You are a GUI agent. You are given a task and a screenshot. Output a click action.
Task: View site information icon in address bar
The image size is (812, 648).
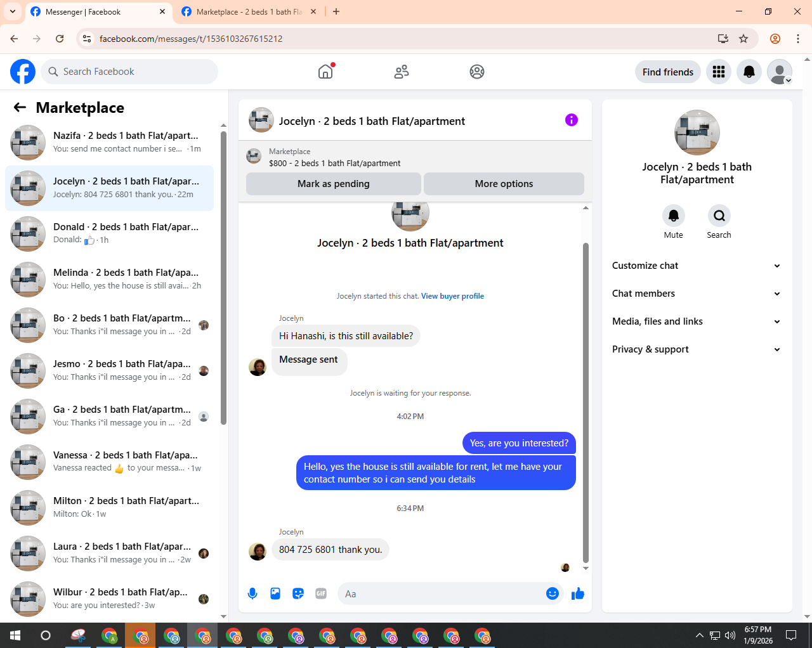[x=88, y=39]
